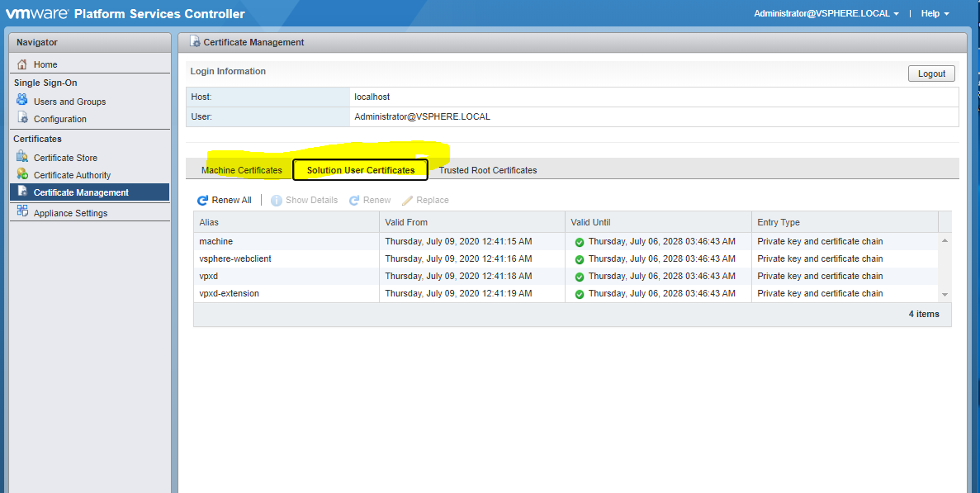Switch to Machine Certificates tab

[x=242, y=170]
